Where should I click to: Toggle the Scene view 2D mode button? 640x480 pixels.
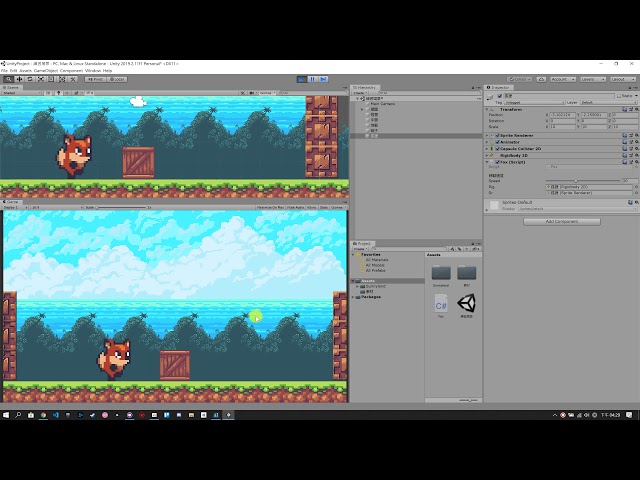tap(48, 93)
